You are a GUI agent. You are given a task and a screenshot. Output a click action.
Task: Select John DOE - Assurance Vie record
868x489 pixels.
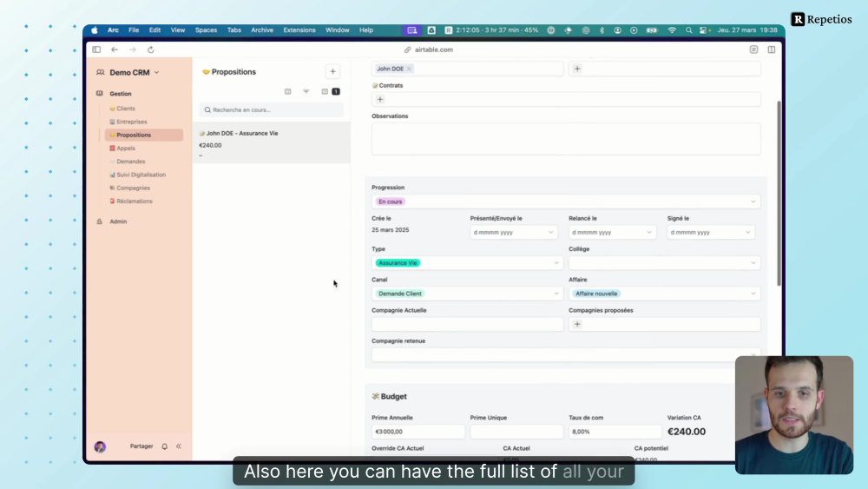pos(271,143)
